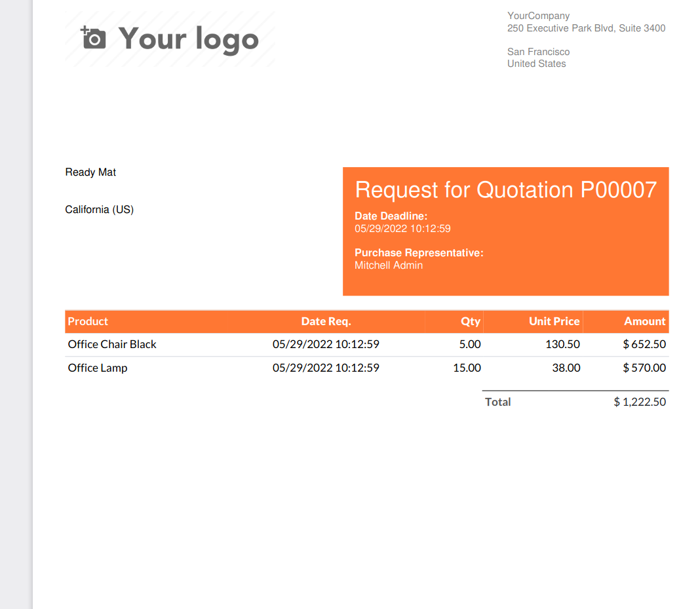This screenshot has height=609, width=700.
Task: Click the "Your logo" placeholder text
Action: click(x=189, y=39)
